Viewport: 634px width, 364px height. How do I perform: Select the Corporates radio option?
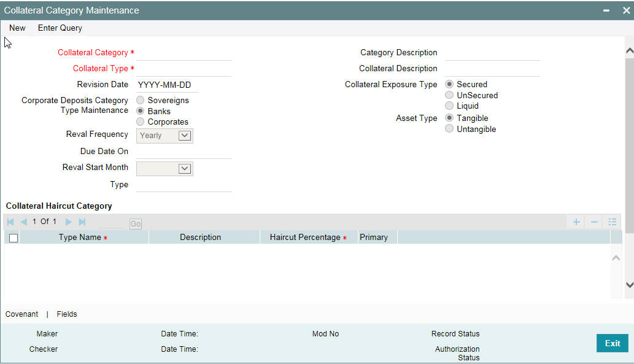pyautogui.click(x=141, y=122)
